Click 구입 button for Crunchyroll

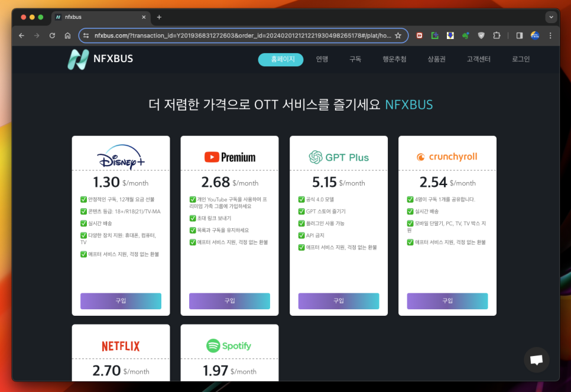point(447,301)
